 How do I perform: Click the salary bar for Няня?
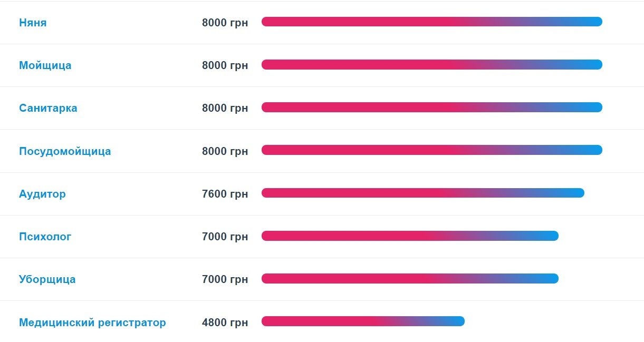431,22
